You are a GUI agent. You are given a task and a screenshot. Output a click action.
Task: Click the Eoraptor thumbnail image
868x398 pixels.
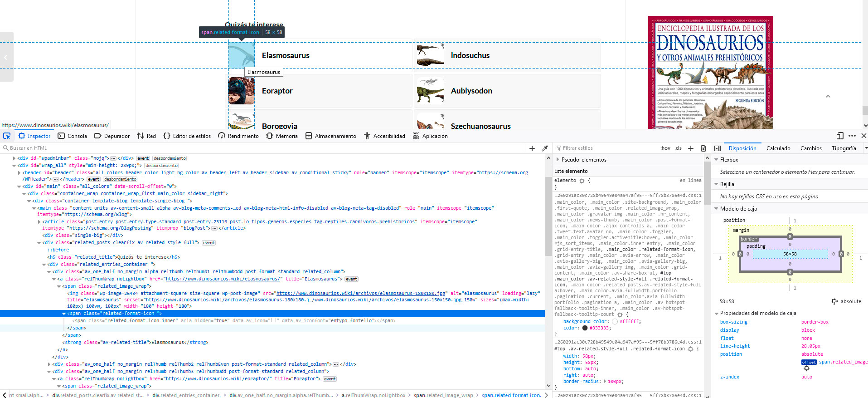[242, 91]
